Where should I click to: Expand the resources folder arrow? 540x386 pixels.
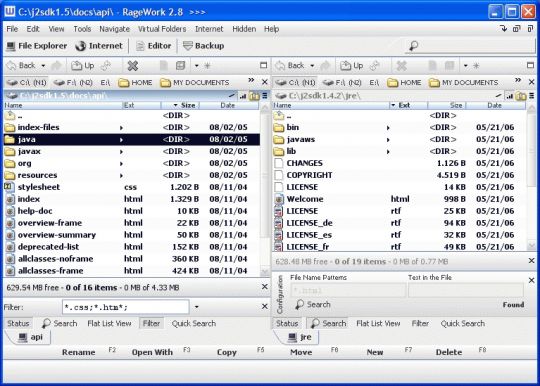click(121, 176)
